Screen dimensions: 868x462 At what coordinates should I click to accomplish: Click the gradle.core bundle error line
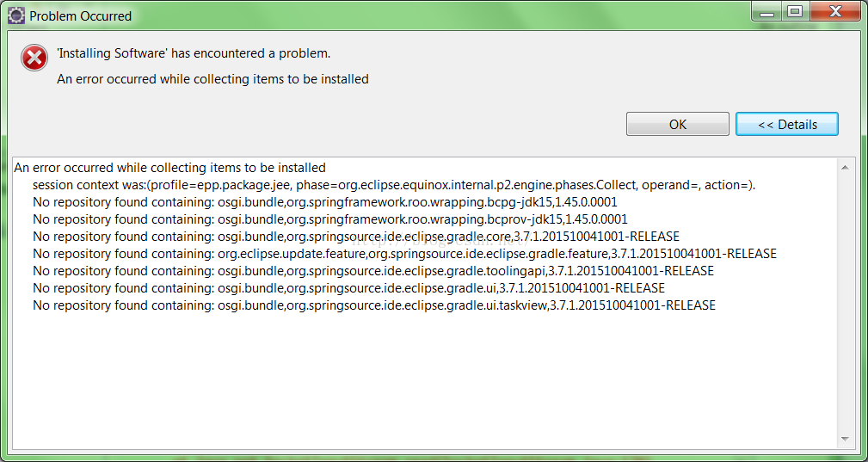tap(355, 237)
